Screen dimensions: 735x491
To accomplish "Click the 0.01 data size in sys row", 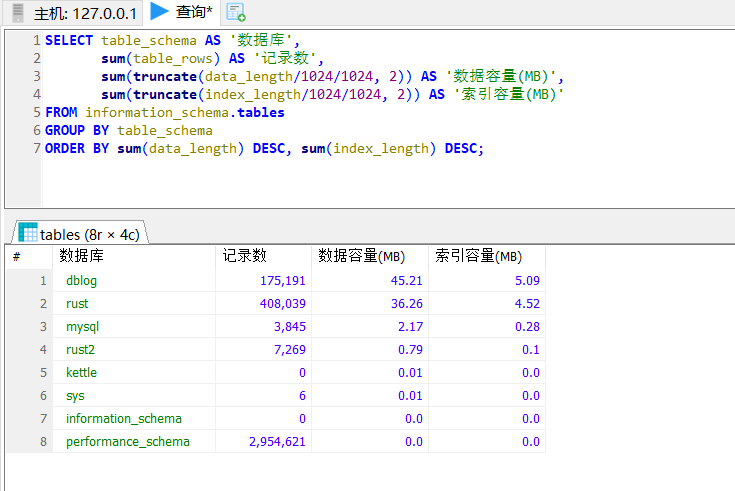I will point(370,395).
